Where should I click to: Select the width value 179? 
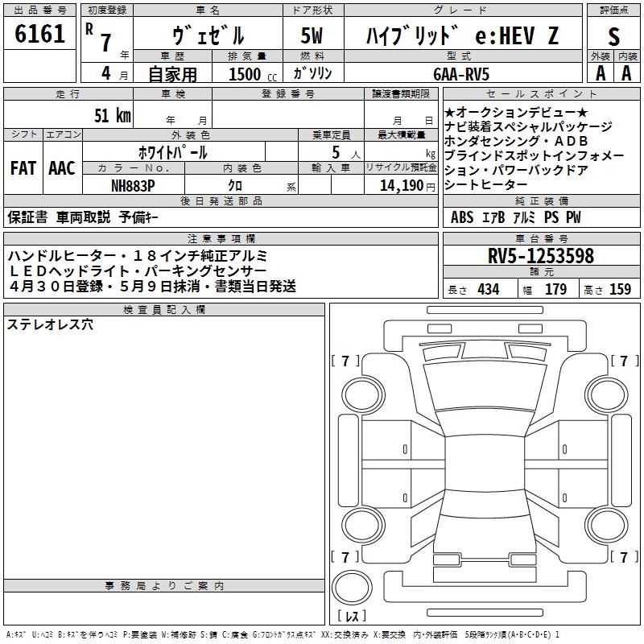[555, 289]
